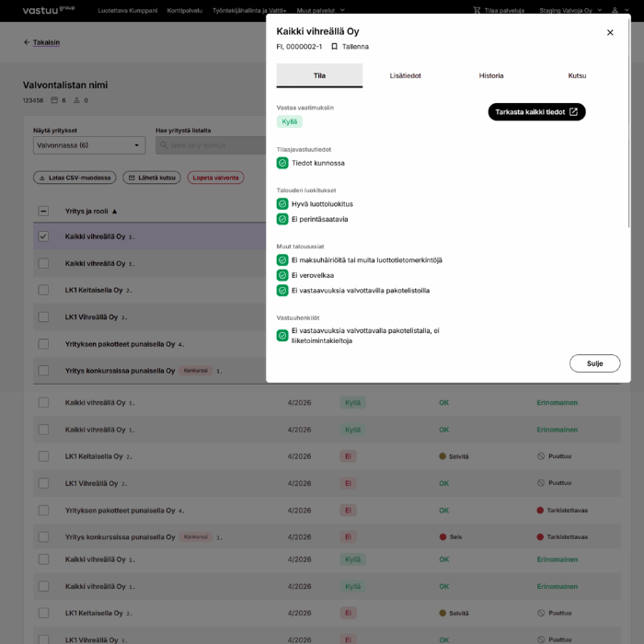Image resolution: width=644 pixels, height=644 pixels.
Task: Click the check icon beside Ei verovelkaa
Action: tap(282, 275)
